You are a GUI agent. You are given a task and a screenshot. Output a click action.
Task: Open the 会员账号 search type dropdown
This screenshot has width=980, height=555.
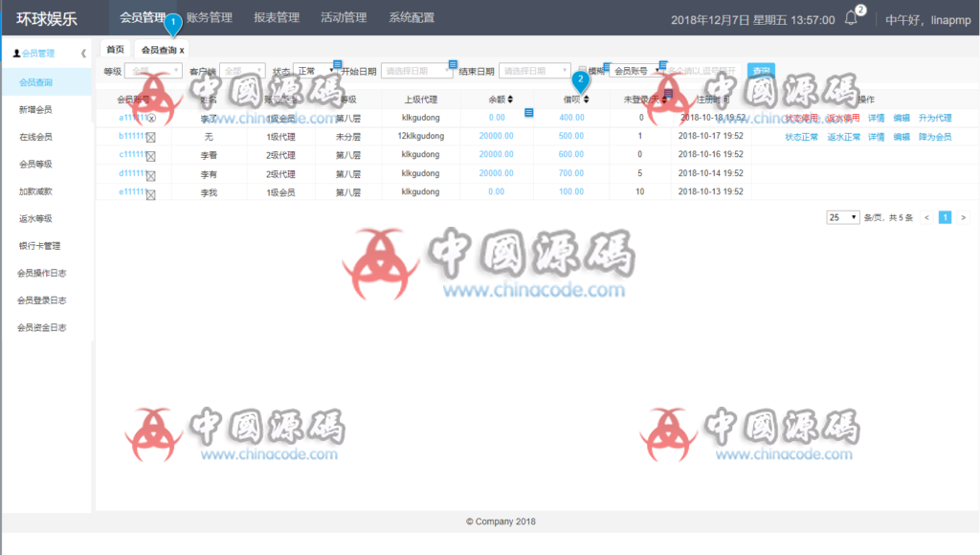click(x=635, y=71)
